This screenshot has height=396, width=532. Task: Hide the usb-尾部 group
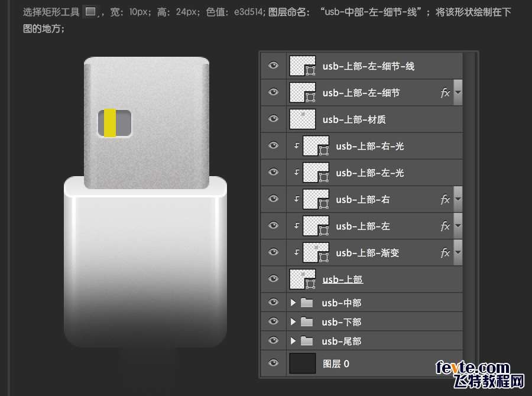point(273,340)
